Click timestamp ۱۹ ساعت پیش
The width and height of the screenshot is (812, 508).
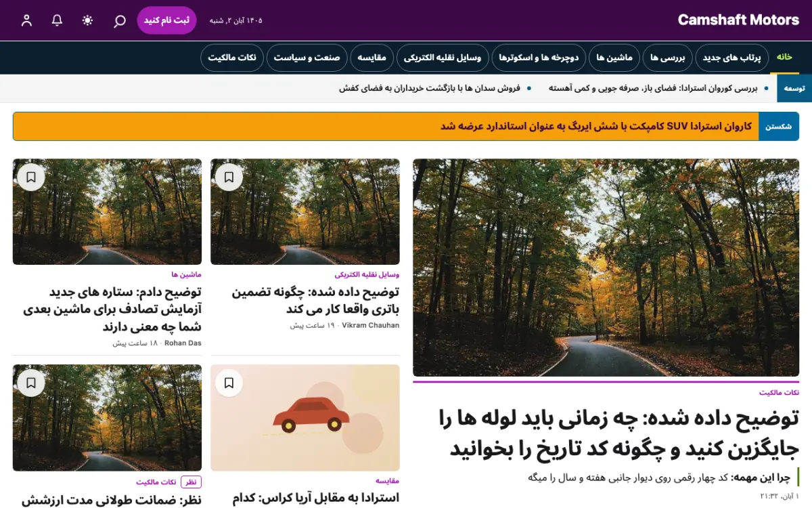pyautogui.click(x=313, y=326)
